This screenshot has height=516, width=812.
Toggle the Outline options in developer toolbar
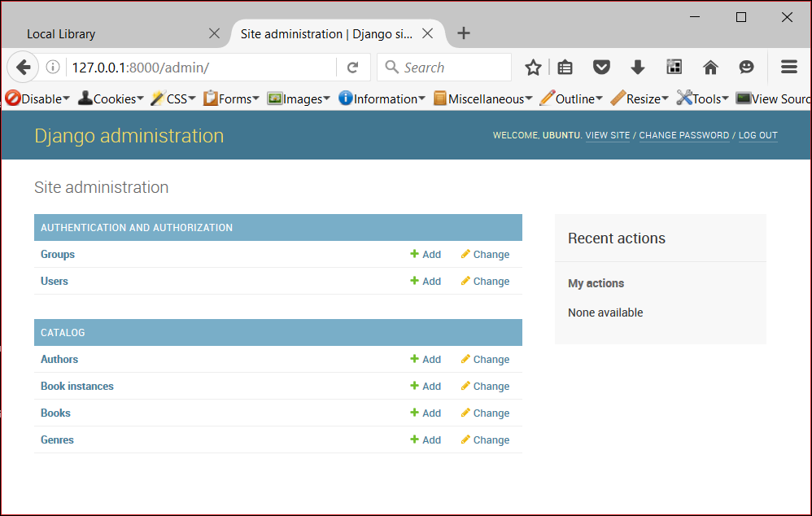tap(572, 98)
